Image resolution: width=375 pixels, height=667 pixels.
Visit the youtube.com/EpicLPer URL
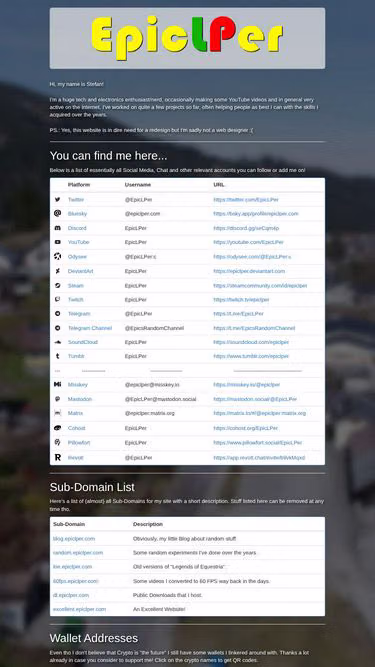(x=248, y=242)
